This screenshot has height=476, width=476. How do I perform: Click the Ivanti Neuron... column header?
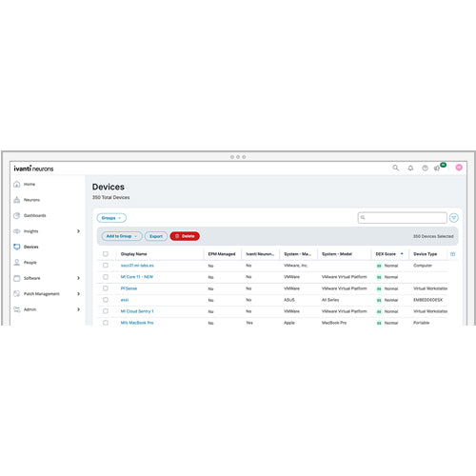click(260, 254)
